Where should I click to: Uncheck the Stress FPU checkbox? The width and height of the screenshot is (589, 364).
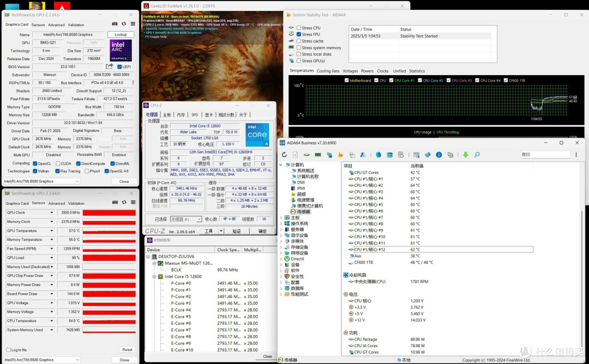(299, 34)
